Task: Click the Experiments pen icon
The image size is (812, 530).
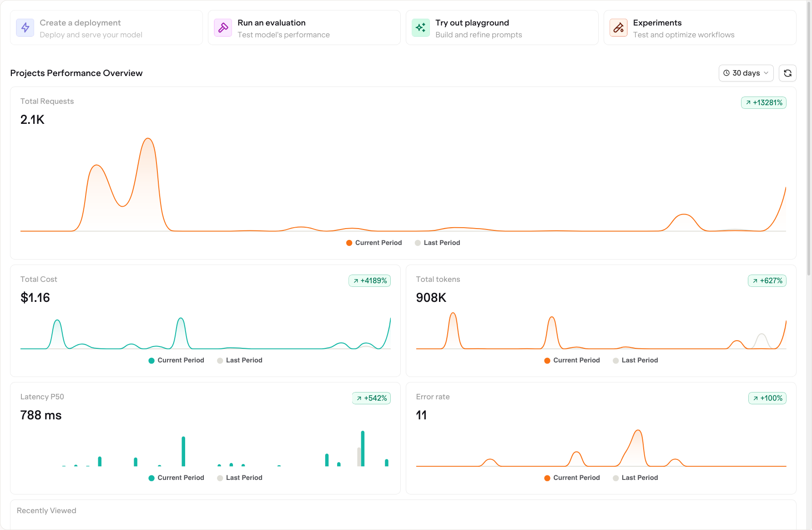Action: tap(619, 27)
